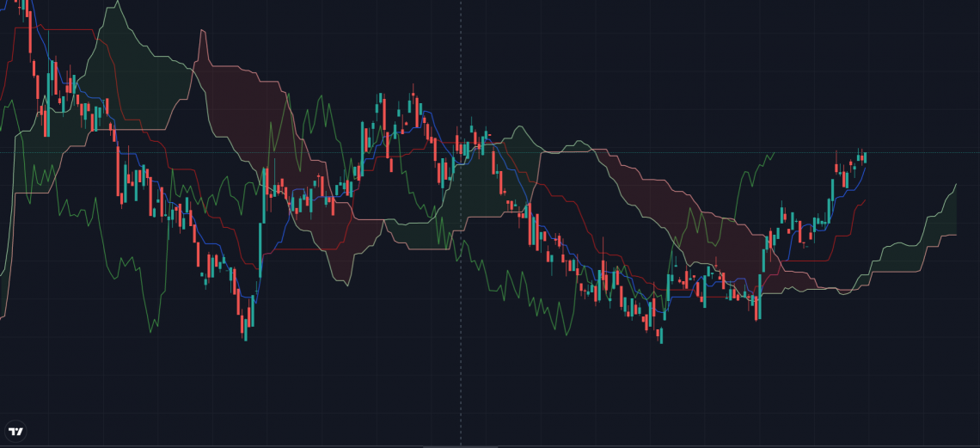
Task: Select the right end of green lagging span
Action: [x=773, y=153]
